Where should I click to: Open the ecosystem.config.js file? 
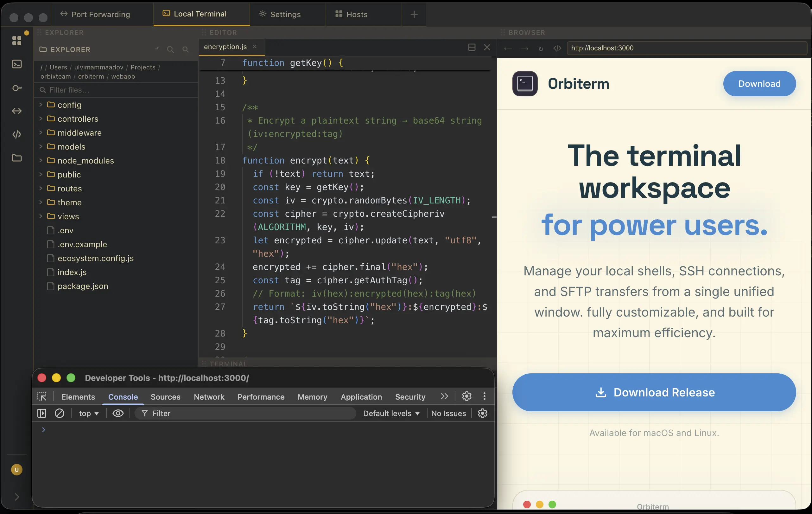[x=116, y=258]
